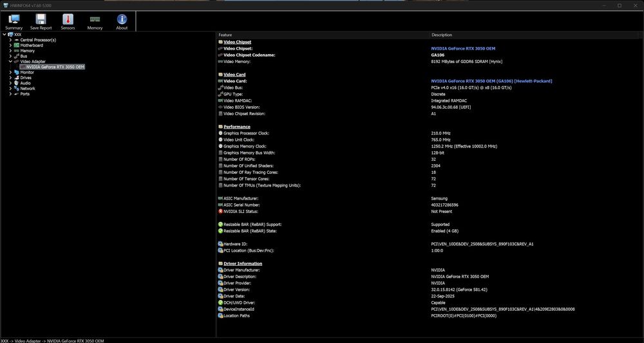The height and width of the screenshot is (343, 644).
Task: Click the blue Video Chipset value text
Action: [x=463, y=48]
